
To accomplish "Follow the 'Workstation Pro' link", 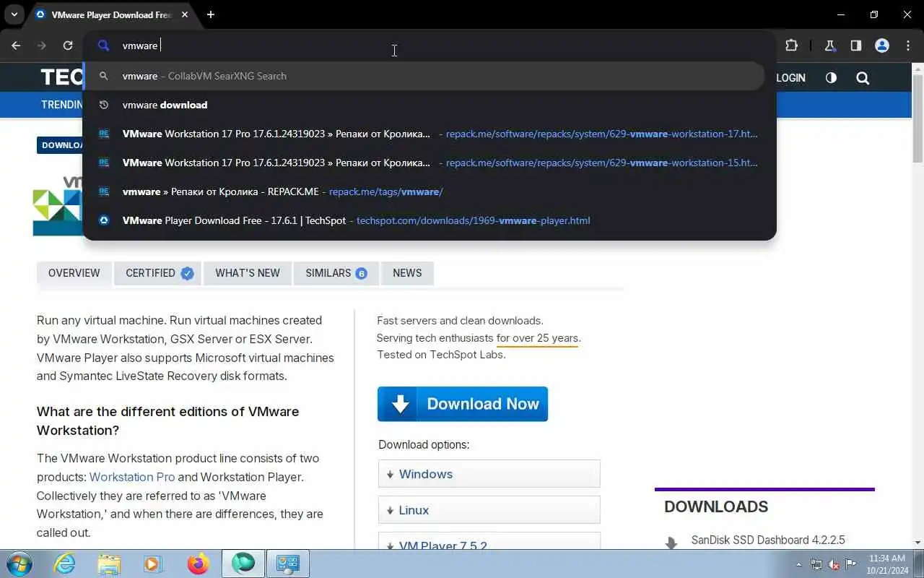I will click(132, 477).
